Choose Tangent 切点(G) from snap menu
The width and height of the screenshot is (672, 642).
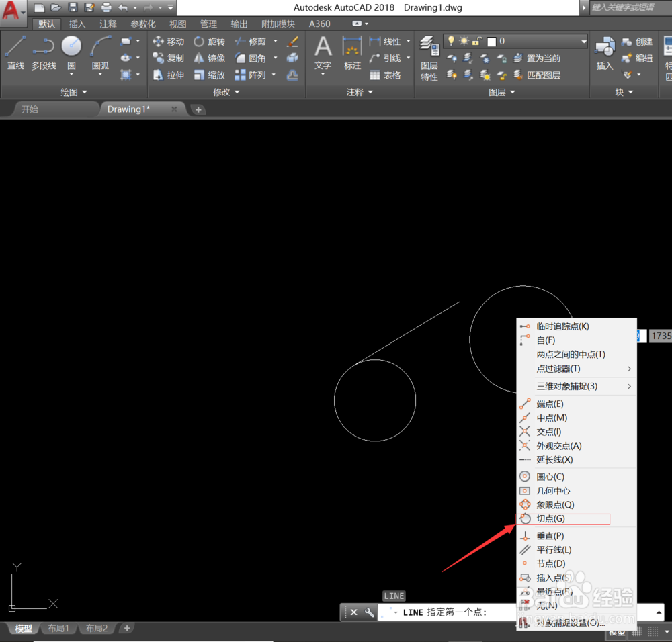pyautogui.click(x=577, y=518)
